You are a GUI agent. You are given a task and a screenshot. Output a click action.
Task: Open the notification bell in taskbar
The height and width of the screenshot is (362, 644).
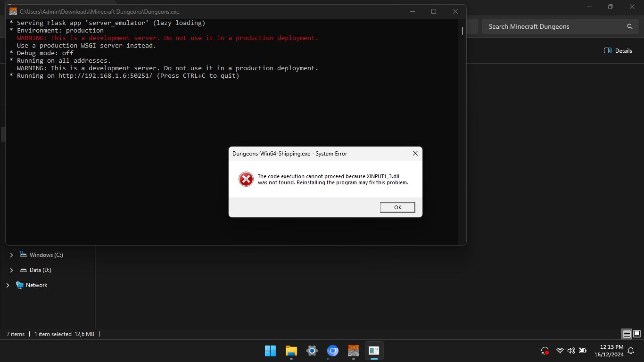(x=631, y=351)
